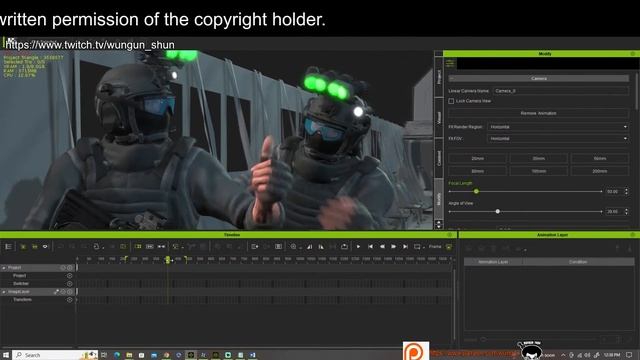Jump to the timeline start frame
This screenshot has width=640, height=360.
[x=370, y=247]
